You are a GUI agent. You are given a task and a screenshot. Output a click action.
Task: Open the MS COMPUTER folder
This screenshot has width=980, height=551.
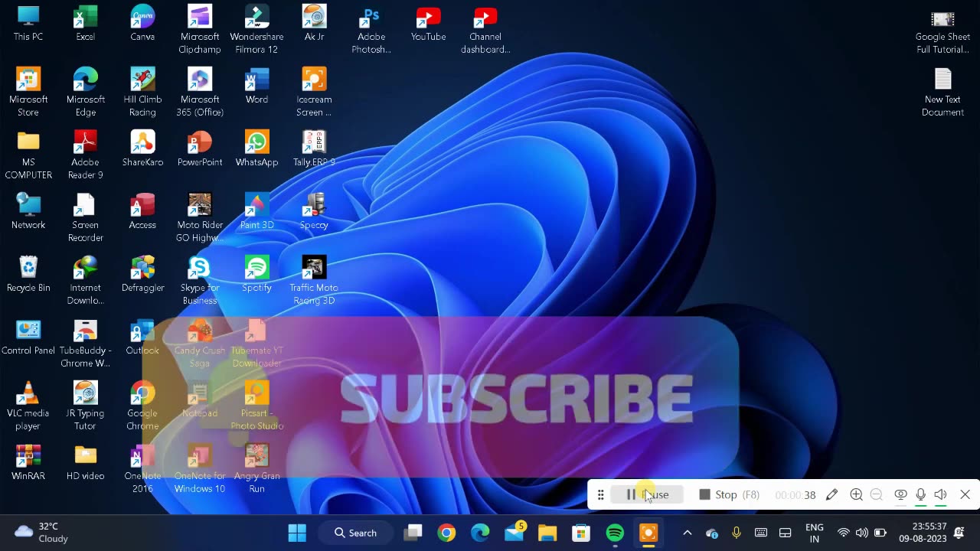(x=28, y=155)
